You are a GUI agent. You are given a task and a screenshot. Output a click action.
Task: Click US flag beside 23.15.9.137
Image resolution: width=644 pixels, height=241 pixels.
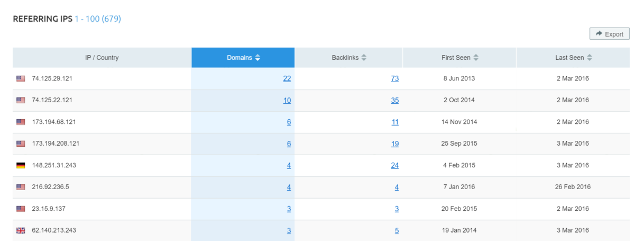pos(21,209)
